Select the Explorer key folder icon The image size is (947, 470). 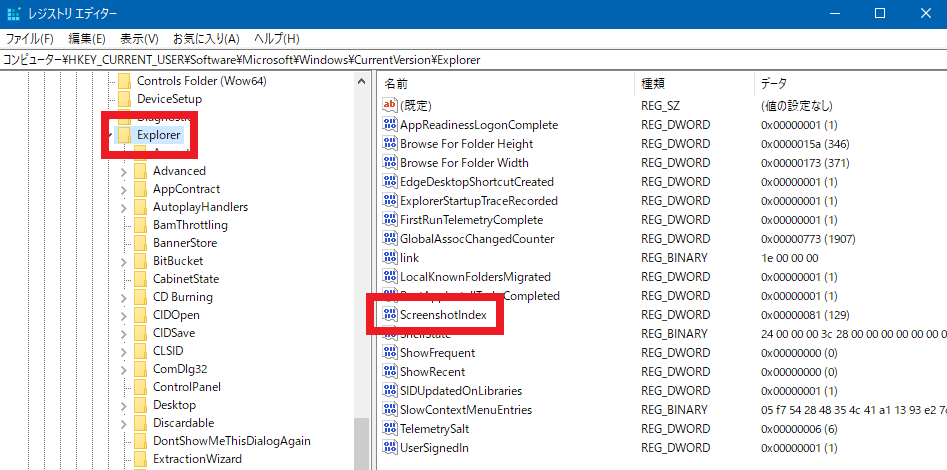[124, 135]
